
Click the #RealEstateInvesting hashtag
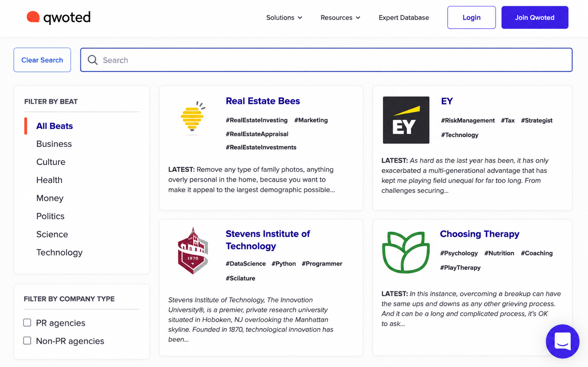[257, 120]
